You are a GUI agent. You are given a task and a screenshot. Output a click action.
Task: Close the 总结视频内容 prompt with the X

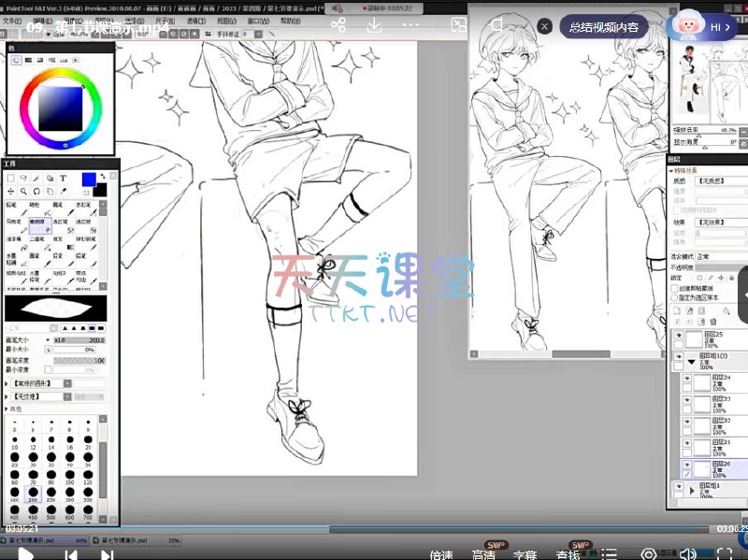(544, 27)
